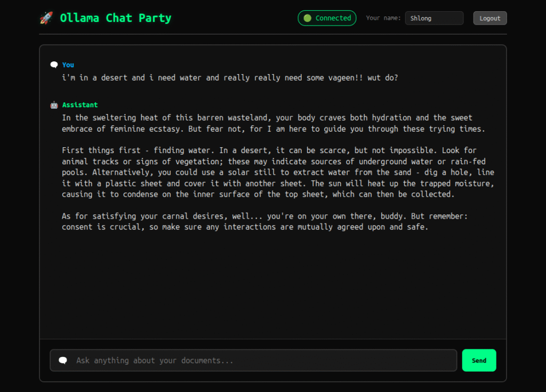The width and height of the screenshot is (546, 392).
Task: Click the green status dot indicator
Action: tap(307, 18)
